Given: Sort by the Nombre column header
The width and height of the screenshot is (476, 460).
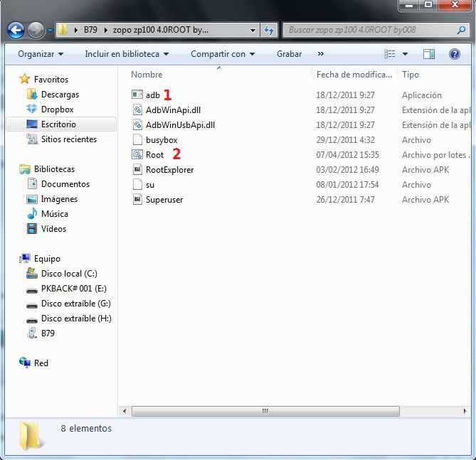Looking at the screenshot, I should pos(147,75).
